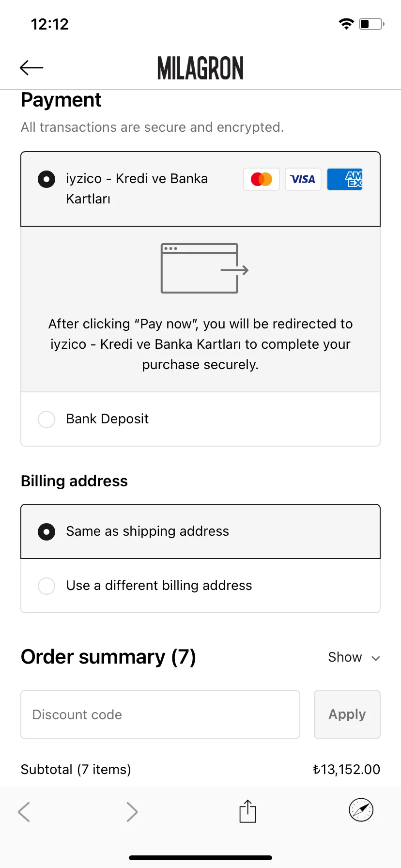Tap the Visa card logo
Screen dimensions: 401x868
(x=303, y=179)
